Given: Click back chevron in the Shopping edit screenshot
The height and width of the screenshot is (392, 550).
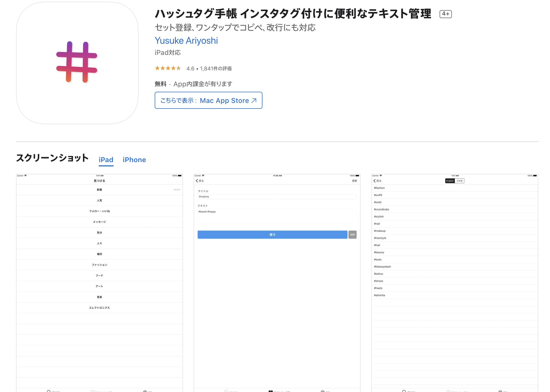Looking at the screenshot, I should 197,181.
